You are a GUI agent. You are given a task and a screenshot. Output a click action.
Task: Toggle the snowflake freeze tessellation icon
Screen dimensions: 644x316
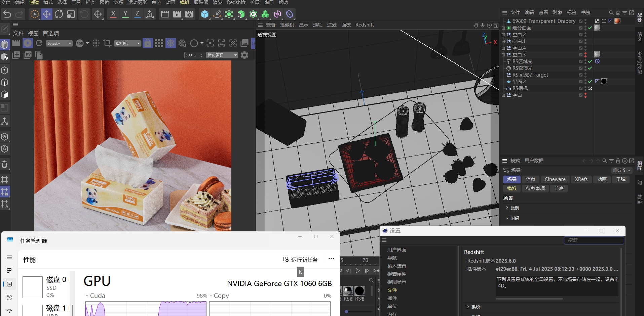(x=171, y=43)
